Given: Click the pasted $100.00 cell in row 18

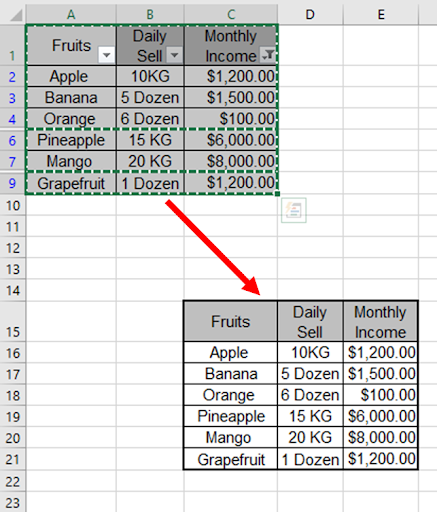Looking at the screenshot, I should tap(380, 395).
